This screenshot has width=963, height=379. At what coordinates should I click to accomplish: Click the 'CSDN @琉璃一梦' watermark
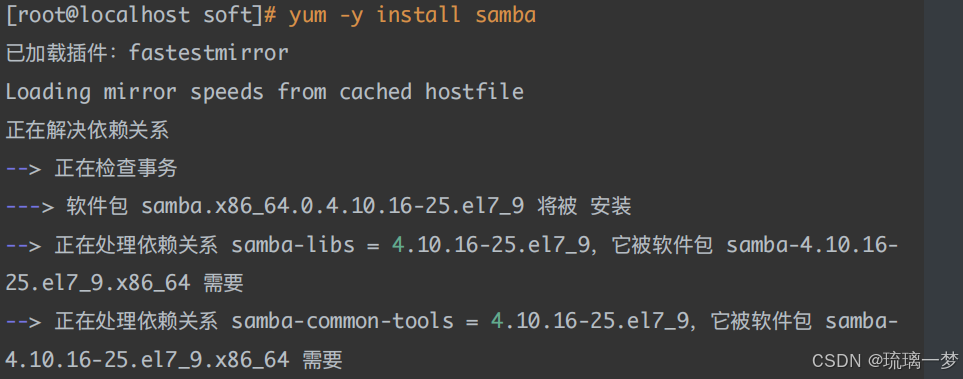884,361
